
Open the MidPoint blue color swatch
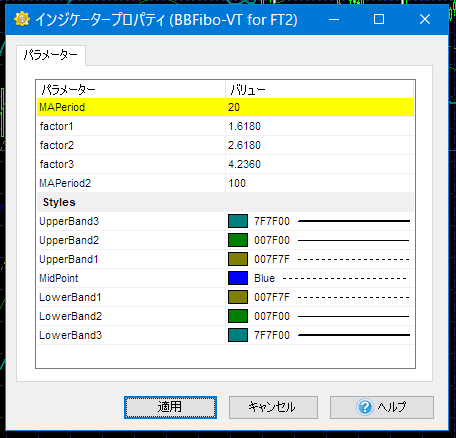[238, 278]
